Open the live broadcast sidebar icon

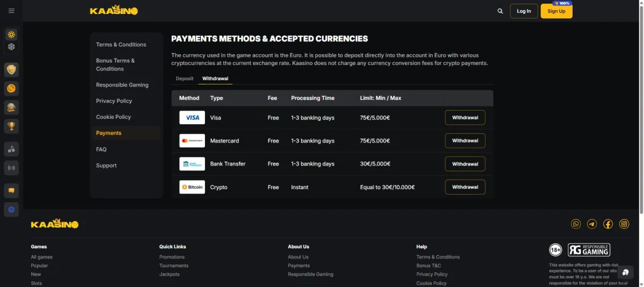pos(11,168)
